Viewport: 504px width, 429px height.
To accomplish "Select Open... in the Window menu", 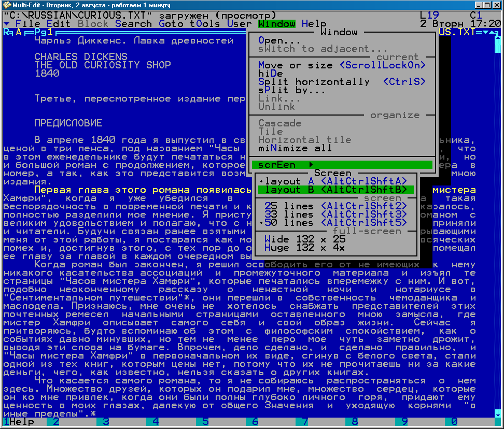I will pyautogui.click(x=279, y=40).
